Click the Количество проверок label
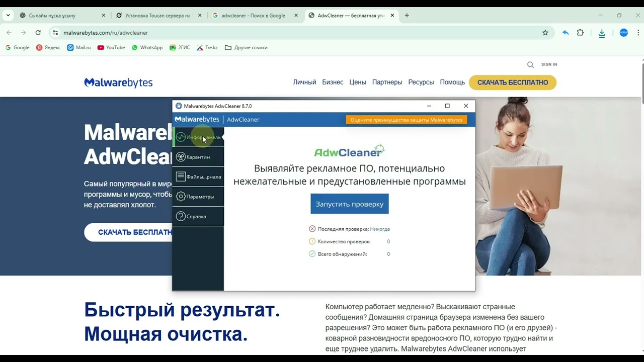Image resolution: width=644 pixels, height=362 pixels. tap(344, 242)
